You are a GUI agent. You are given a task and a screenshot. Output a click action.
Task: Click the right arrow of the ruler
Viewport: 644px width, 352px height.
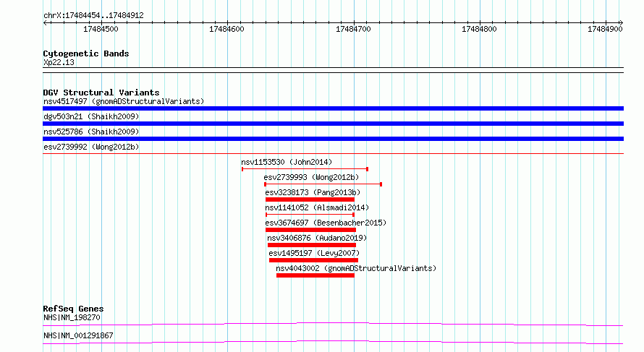point(621,22)
